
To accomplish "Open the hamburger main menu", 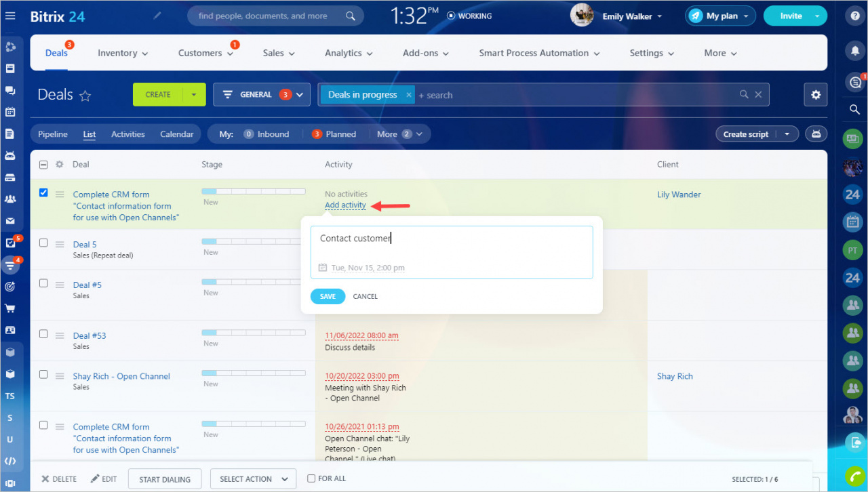I will 10,16.
